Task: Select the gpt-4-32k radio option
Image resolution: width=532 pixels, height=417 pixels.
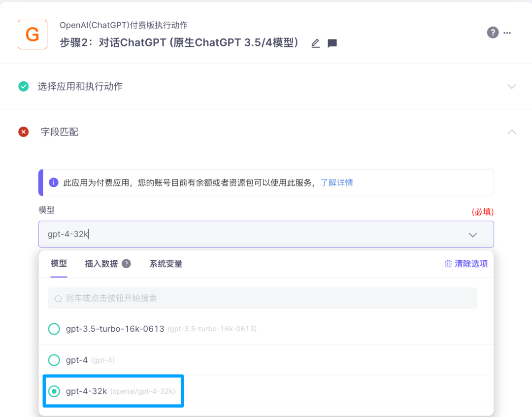Action: (54, 391)
